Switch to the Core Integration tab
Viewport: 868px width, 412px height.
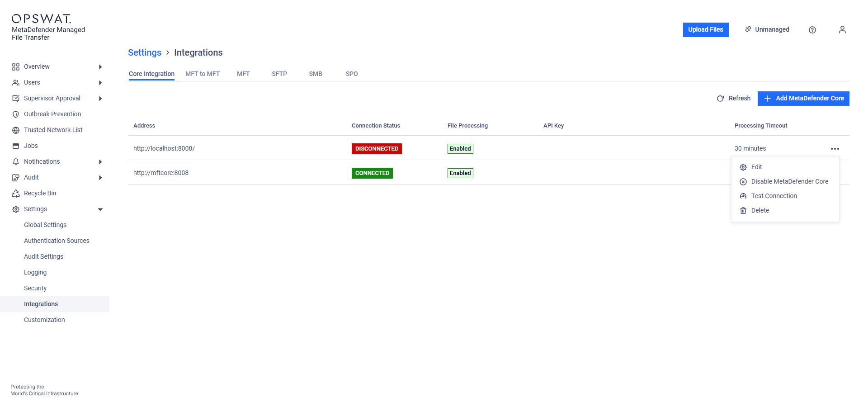tap(151, 74)
